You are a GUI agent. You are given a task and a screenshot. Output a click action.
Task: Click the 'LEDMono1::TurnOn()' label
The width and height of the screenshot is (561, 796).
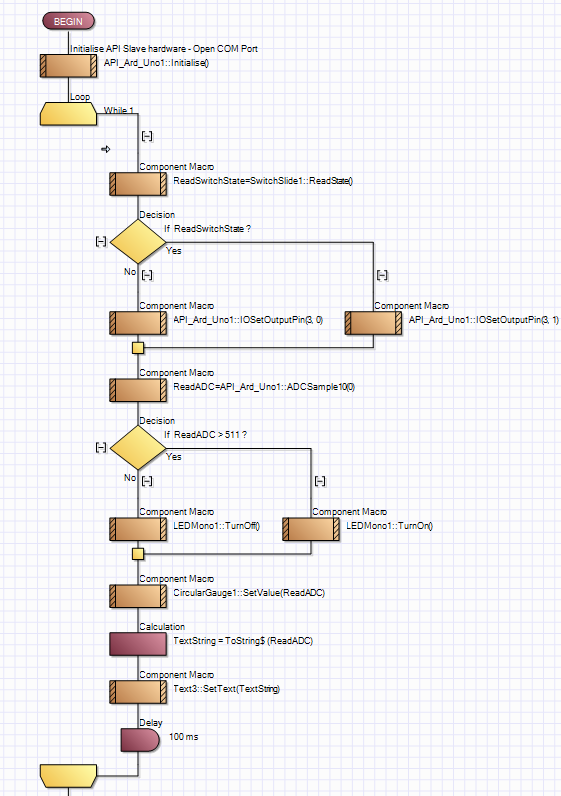(389, 526)
